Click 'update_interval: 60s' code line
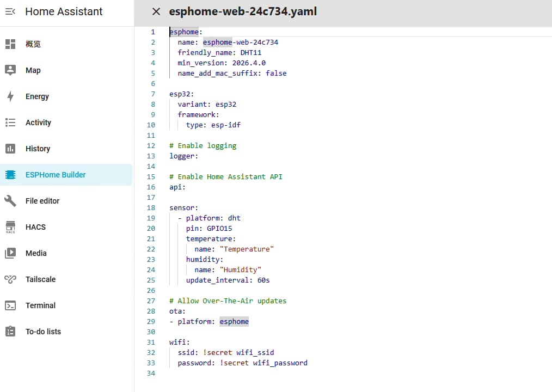The height and width of the screenshot is (392, 552). (x=228, y=280)
